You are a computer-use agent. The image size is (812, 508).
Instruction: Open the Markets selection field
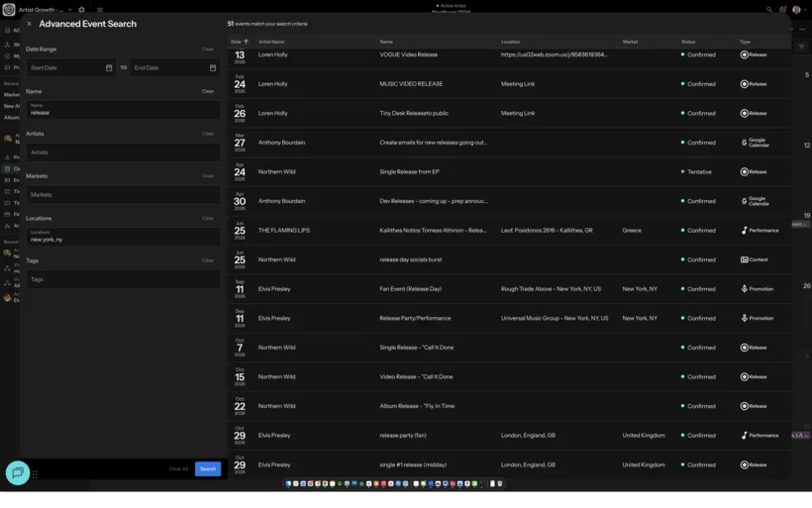click(123, 195)
